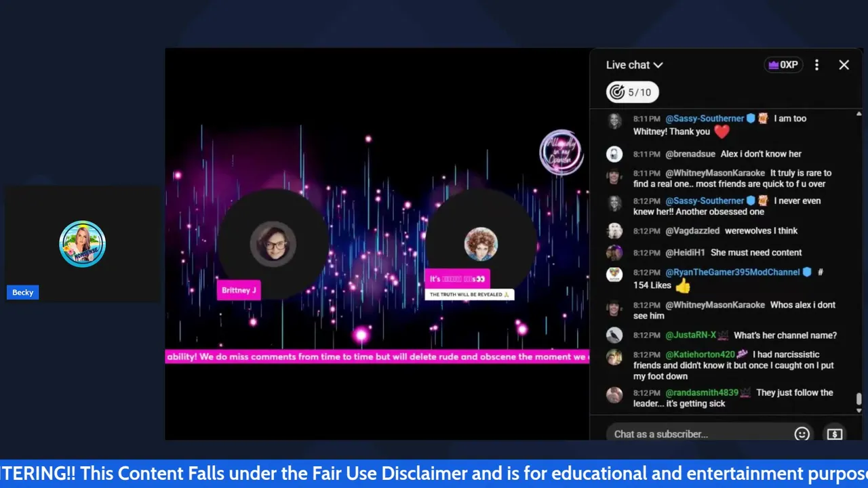Viewport: 868px width, 488px height.
Task: Click message "What's her channel name?"
Action: pos(785,335)
